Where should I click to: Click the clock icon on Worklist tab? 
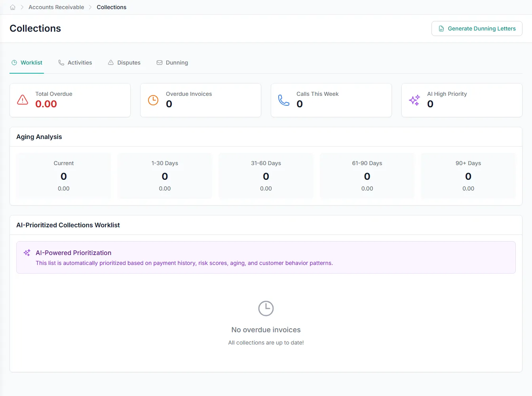pos(14,63)
